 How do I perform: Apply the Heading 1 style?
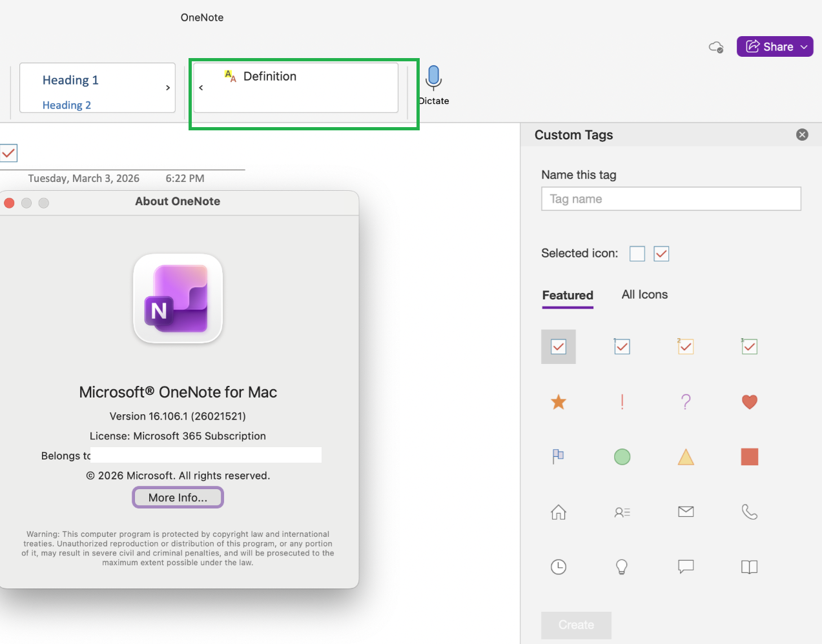click(70, 80)
